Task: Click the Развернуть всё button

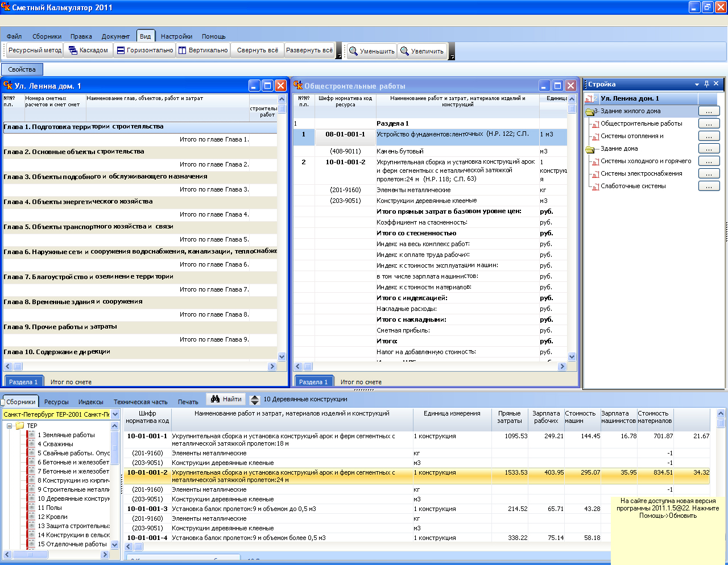Action: tap(309, 51)
